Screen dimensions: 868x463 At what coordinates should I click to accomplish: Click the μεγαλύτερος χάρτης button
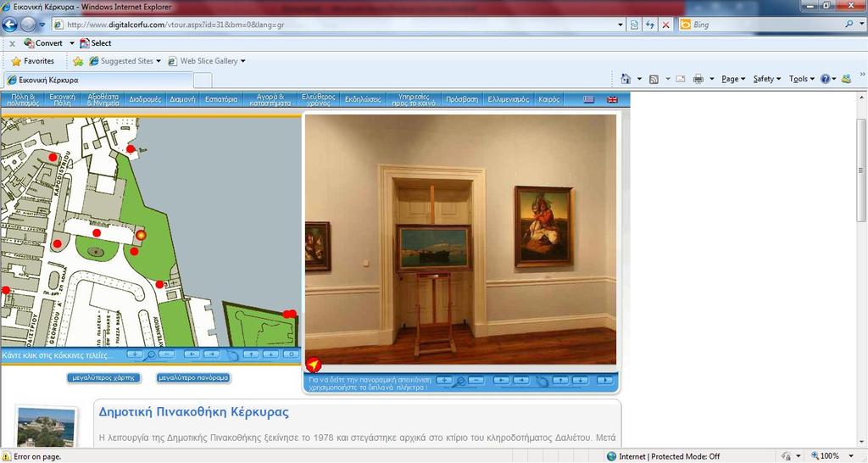point(103,377)
